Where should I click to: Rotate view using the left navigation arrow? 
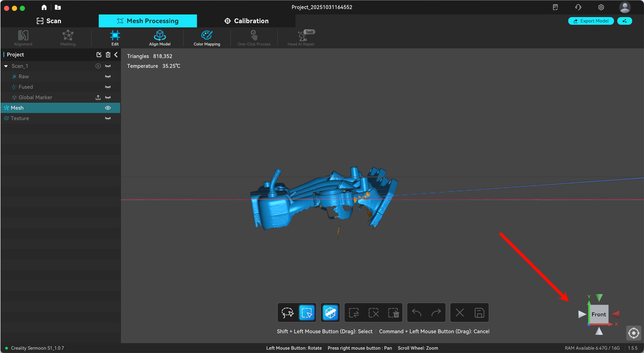pos(581,314)
